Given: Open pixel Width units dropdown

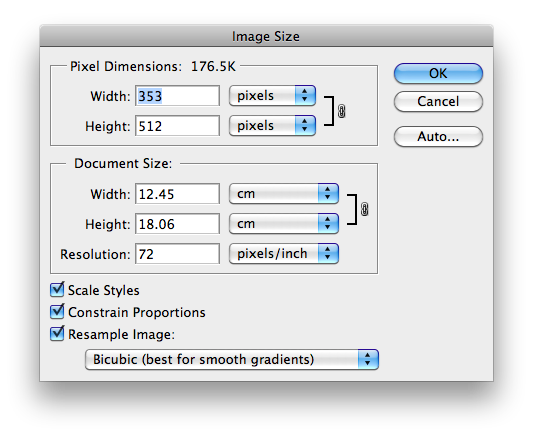Looking at the screenshot, I should pos(272,95).
